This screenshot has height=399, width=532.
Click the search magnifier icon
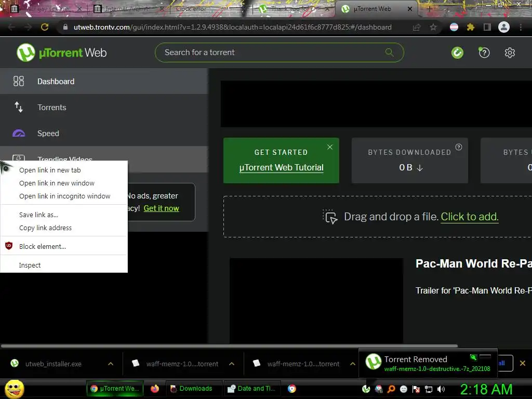(x=390, y=52)
